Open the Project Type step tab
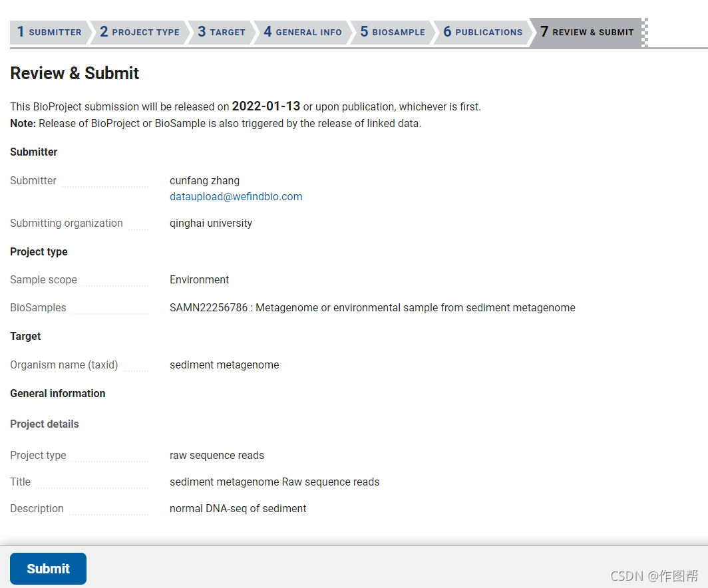708x588 pixels. point(140,32)
